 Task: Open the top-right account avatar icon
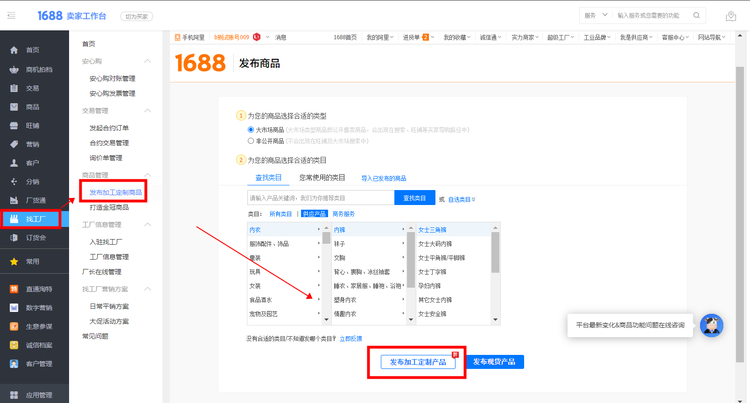[731, 16]
